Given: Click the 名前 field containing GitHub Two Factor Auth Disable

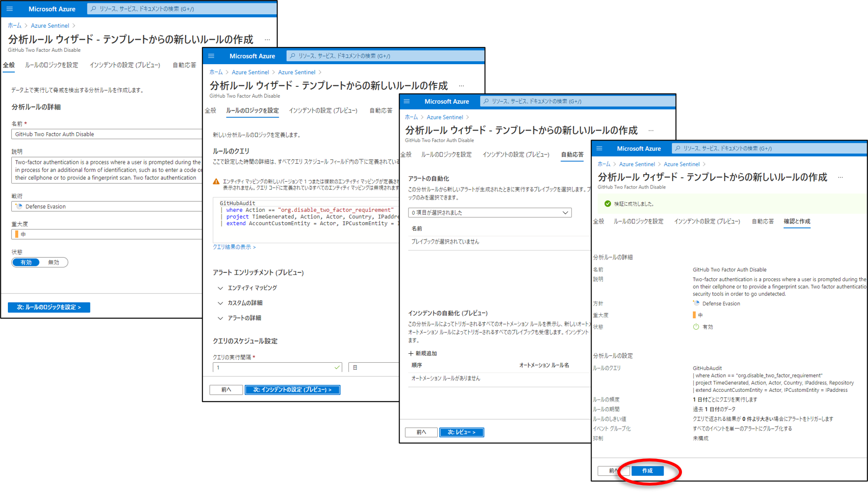Looking at the screenshot, I should tap(107, 134).
